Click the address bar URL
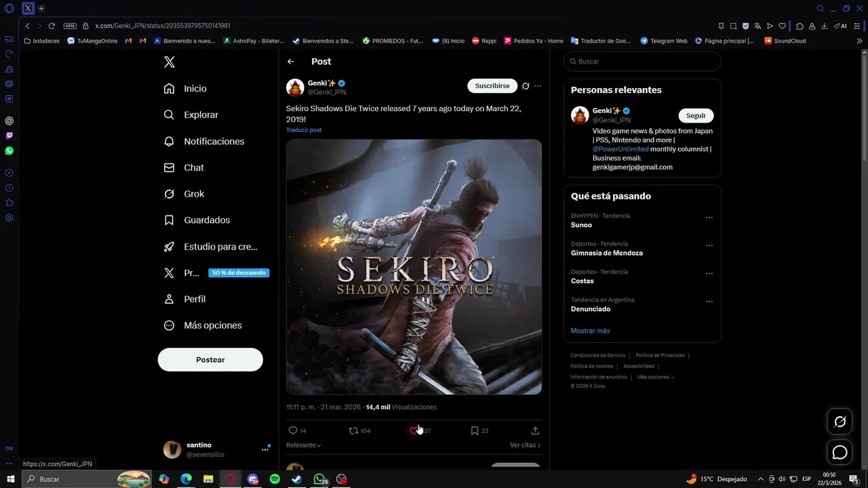Image resolution: width=868 pixels, height=488 pixels. [x=163, y=26]
